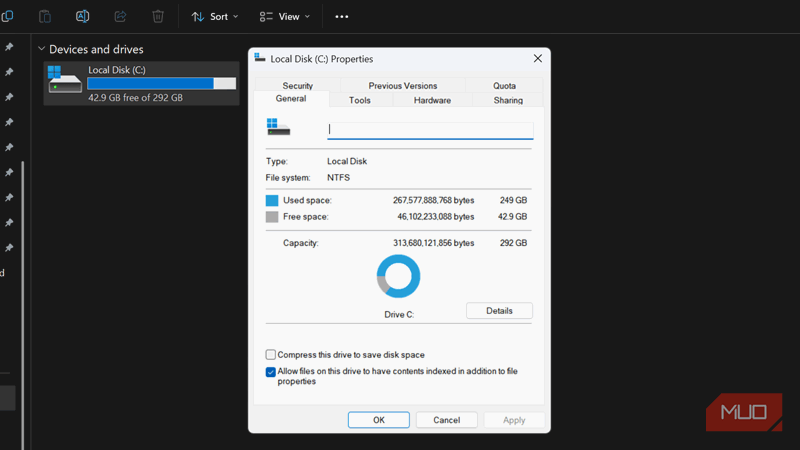Image resolution: width=800 pixels, height=450 pixels.
Task: Collapse the Devices and drives section
Action: (41, 49)
